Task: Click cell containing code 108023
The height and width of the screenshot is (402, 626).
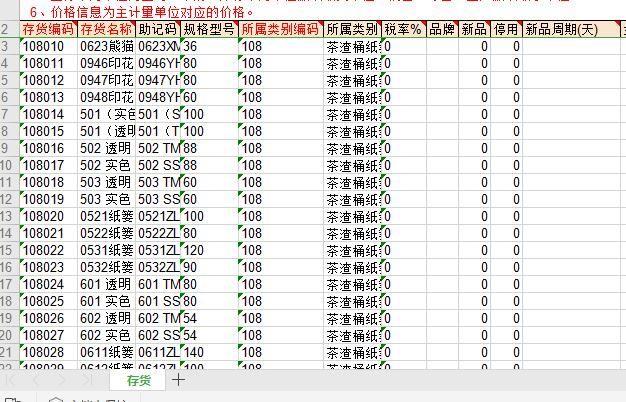Action: (x=48, y=267)
